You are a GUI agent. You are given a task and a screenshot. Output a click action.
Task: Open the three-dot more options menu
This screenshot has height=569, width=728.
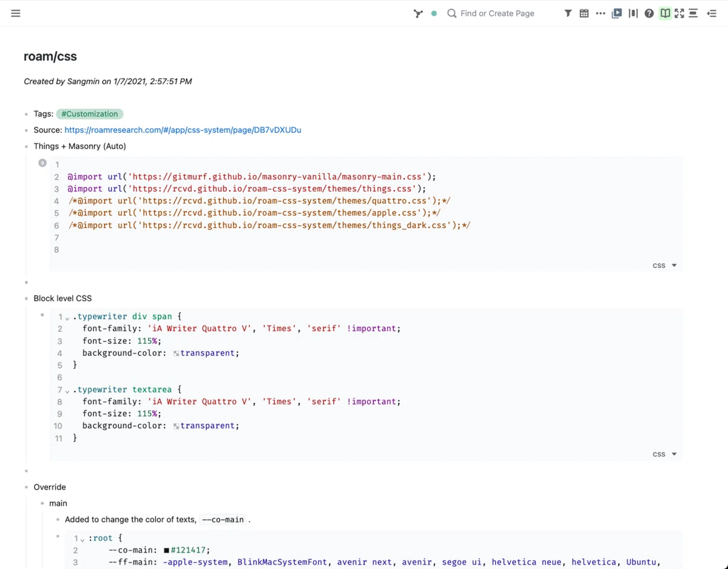[x=601, y=13]
